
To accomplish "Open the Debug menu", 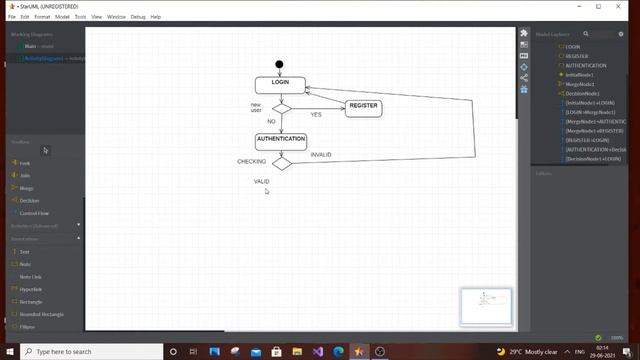I will (138, 17).
